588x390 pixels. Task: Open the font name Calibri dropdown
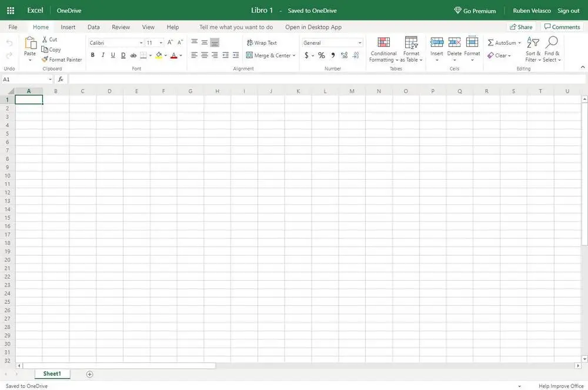(x=141, y=43)
